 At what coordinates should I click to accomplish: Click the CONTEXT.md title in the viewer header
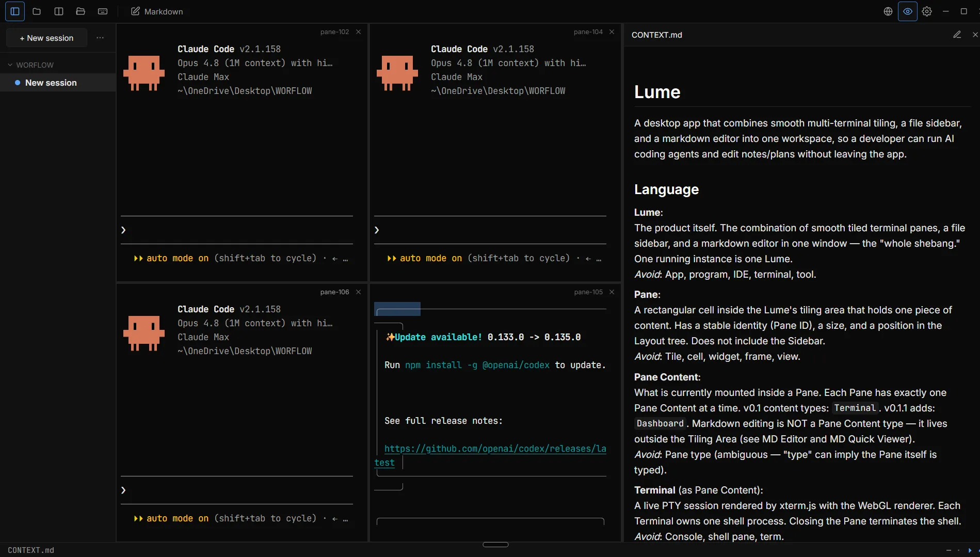pyautogui.click(x=657, y=35)
